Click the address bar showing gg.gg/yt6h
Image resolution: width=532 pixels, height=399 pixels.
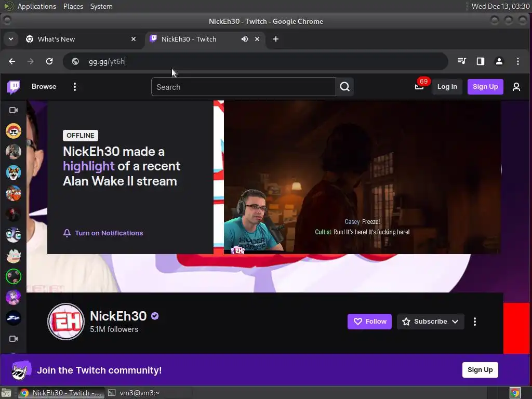pyautogui.click(x=256, y=61)
